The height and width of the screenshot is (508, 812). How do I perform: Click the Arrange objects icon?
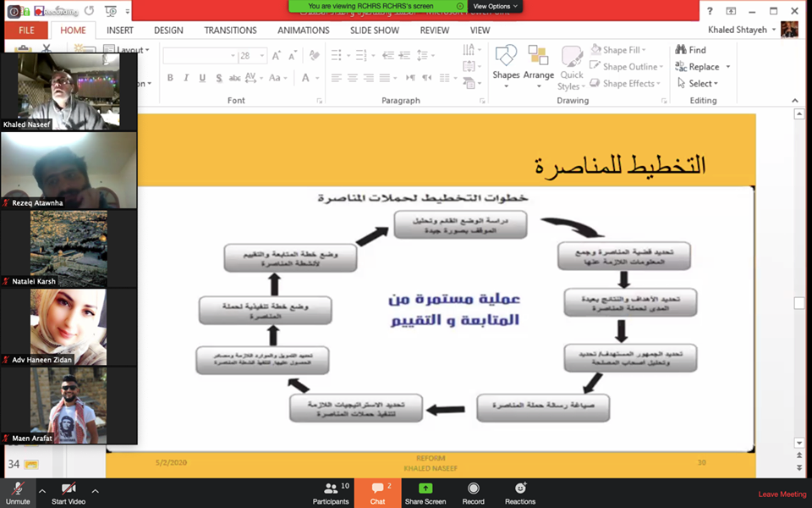538,63
